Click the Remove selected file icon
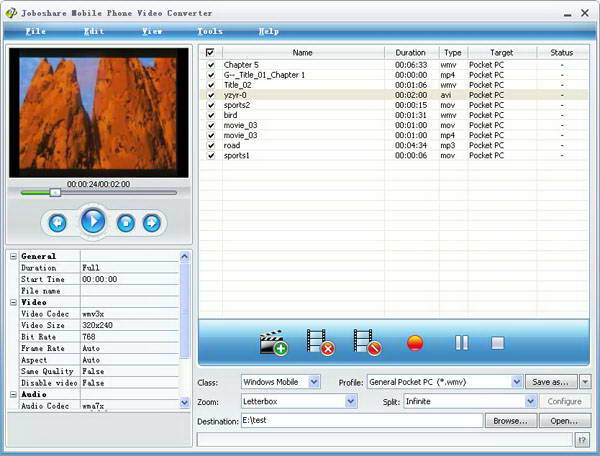 (x=320, y=343)
